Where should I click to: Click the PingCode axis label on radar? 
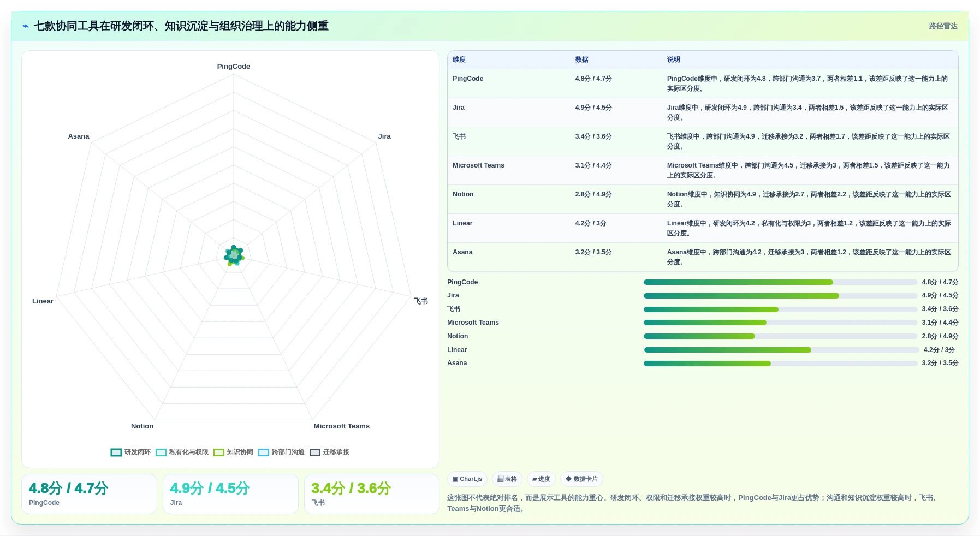coord(234,67)
